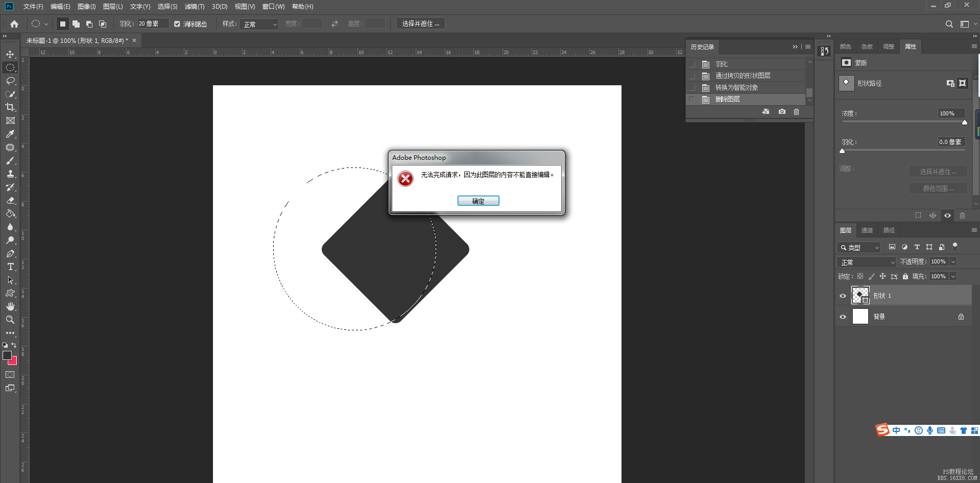The height and width of the screenshot is (483, 980).
Task: Hide the 形状 1 layer
Action: tap(843, 296)
